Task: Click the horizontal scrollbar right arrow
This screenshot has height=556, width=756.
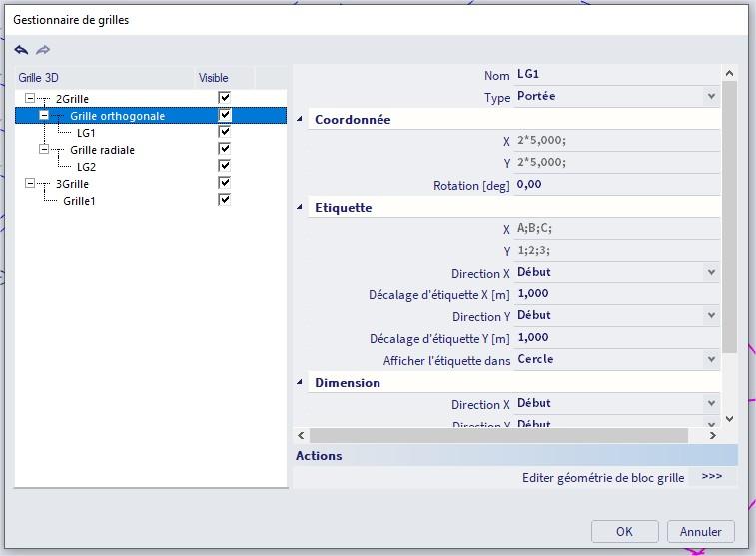Action: coord(712,436)
